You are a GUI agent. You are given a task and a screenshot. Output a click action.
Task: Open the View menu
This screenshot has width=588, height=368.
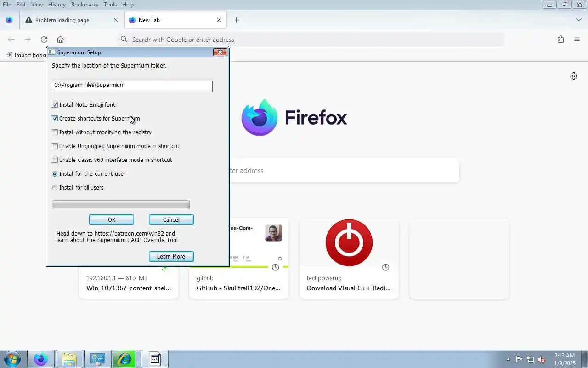(37, 5)
